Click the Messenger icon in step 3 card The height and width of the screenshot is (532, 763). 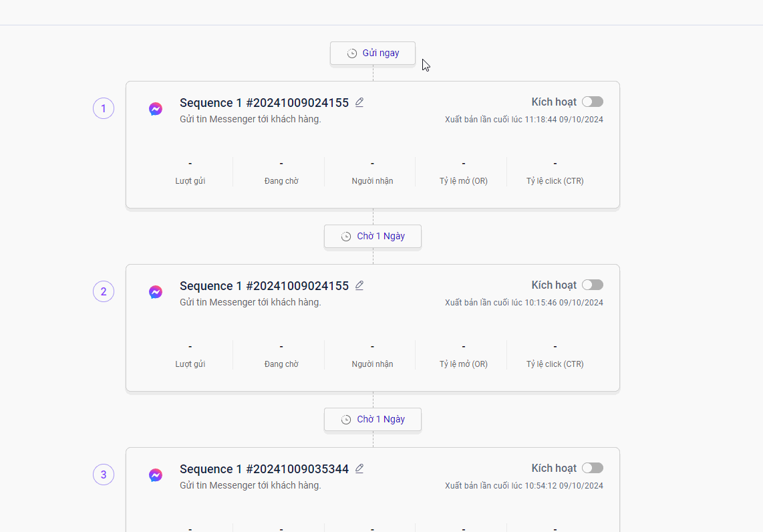(156, 475)
